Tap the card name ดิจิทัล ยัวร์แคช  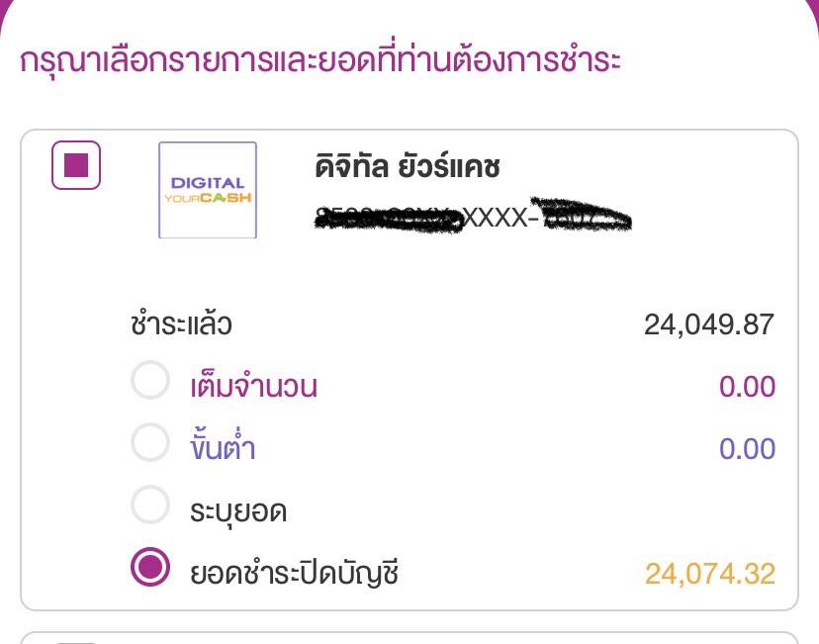tap(408, 167)
